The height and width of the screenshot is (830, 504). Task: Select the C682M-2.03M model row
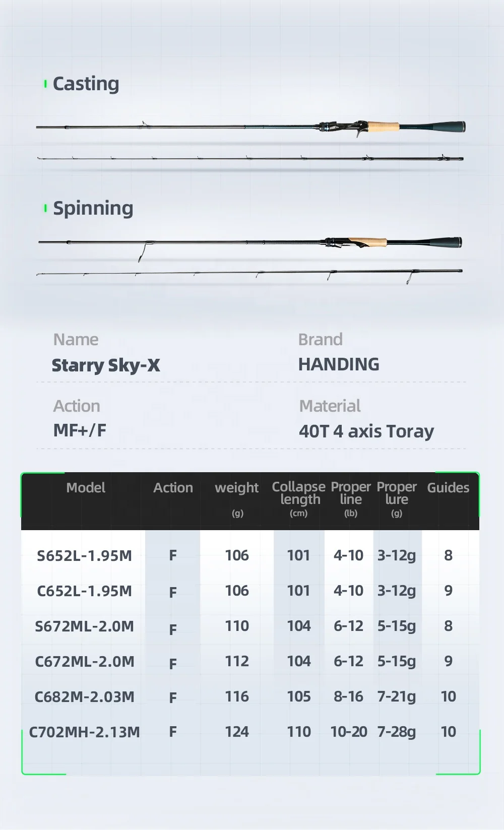tap(250, 696)
